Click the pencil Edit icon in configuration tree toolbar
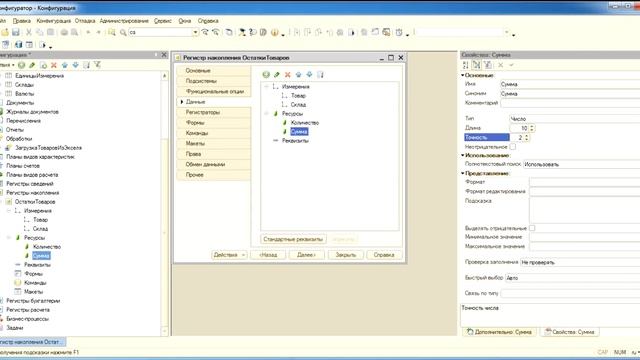This screenshot has width=640, height=360. (x=32, y=65)
